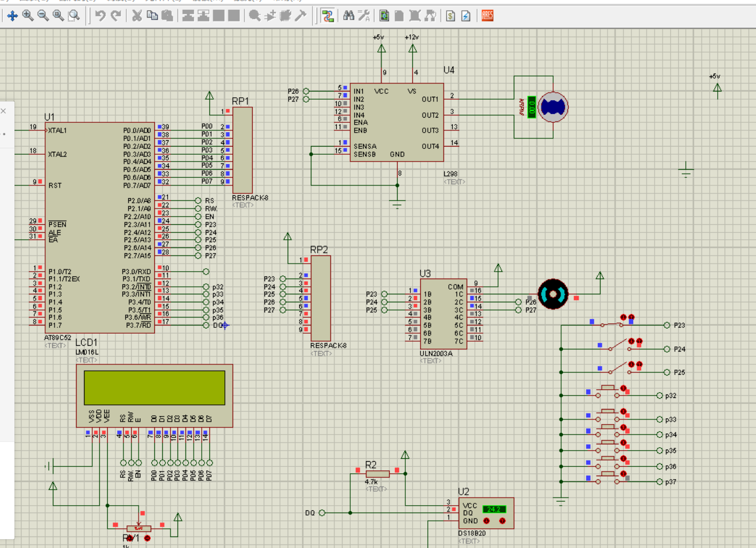Close the left side panel

coord(3,111)
